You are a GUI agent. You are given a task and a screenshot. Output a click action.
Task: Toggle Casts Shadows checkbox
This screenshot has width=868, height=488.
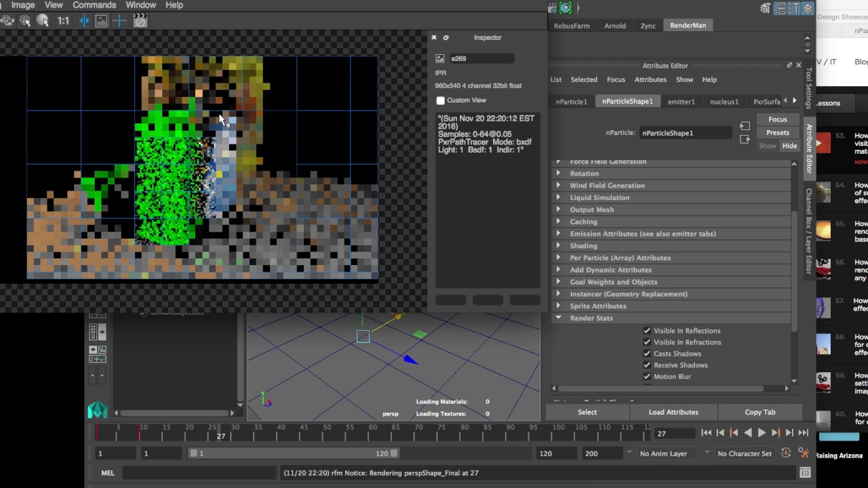tap(647, 354)
